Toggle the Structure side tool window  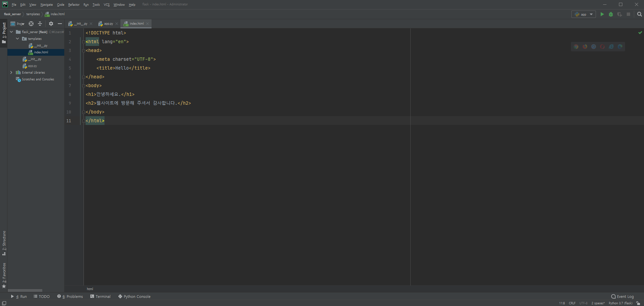click(4, 243)
